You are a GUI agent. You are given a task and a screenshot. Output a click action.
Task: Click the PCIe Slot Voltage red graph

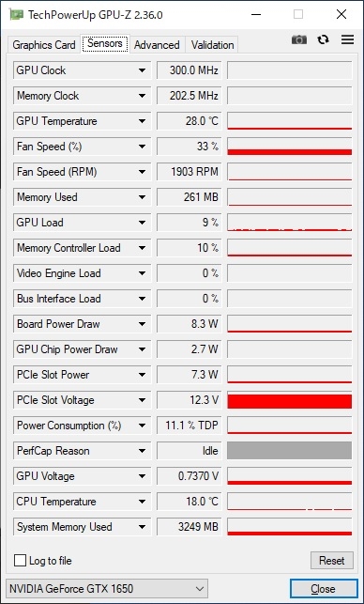[289, 400]
